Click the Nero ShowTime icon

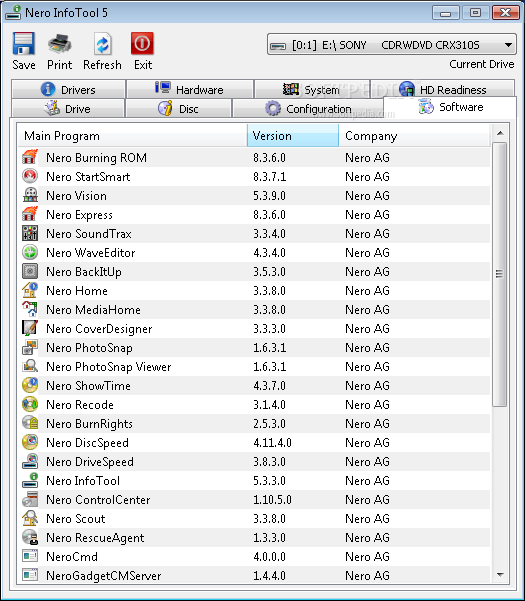[30, 386]
